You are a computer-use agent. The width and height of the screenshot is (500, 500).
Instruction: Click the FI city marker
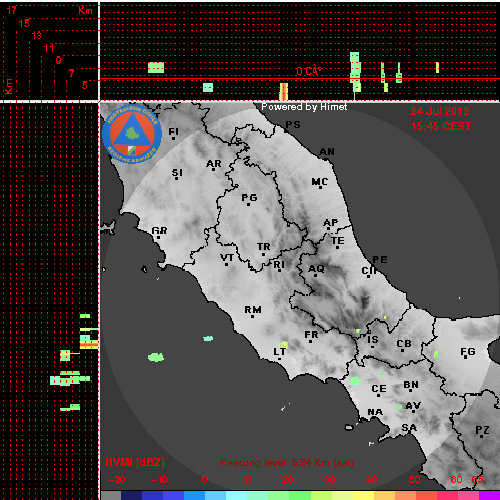[173, 138]
